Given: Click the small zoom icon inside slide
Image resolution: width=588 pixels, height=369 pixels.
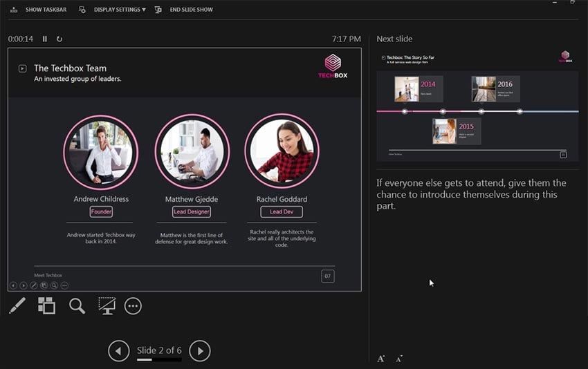Looking at the screenshot, I should click(54, 285).
